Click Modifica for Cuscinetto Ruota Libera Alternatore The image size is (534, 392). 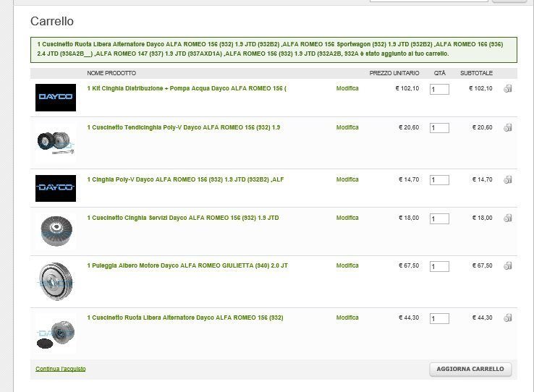coord(347,318)
